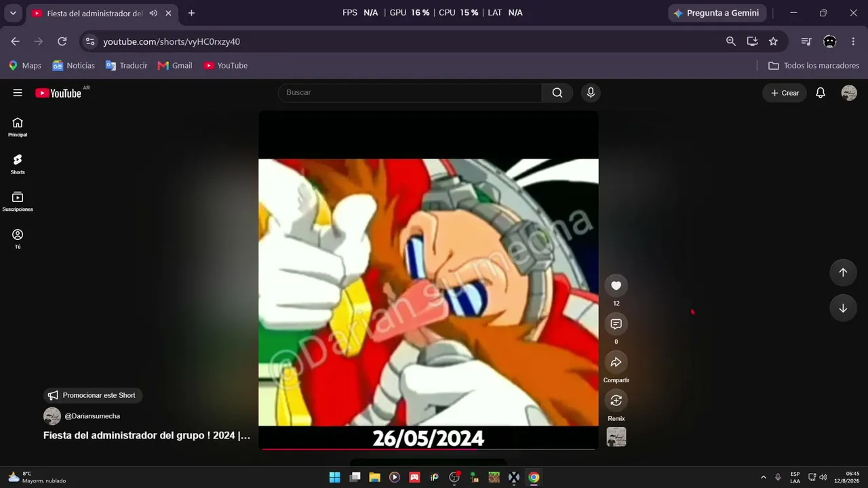Open Principal in the YouTube sidebar
The image size is (868, 488).
[x=18, y=127]
